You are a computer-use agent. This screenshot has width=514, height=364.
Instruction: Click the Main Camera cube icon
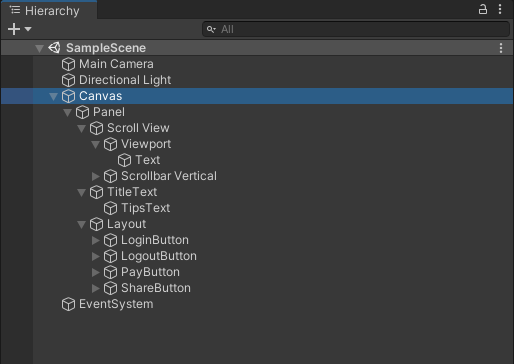click(68, 64)
